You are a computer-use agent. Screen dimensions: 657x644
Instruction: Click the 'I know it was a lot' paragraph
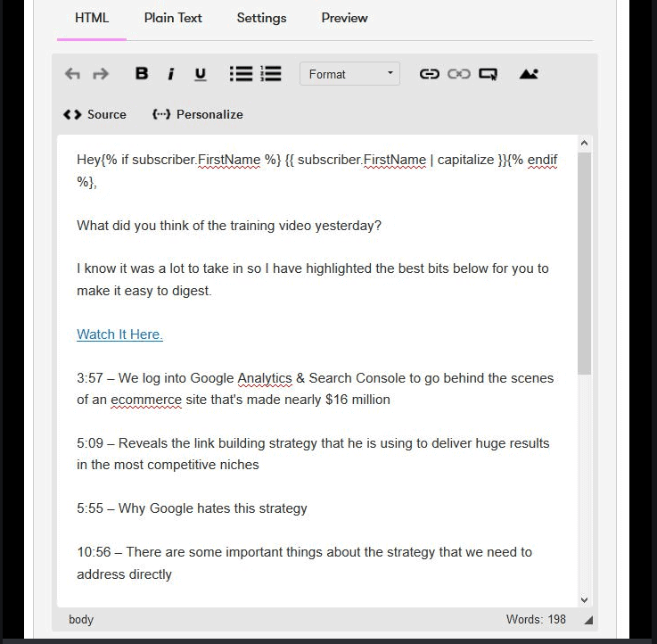[313, 279]
